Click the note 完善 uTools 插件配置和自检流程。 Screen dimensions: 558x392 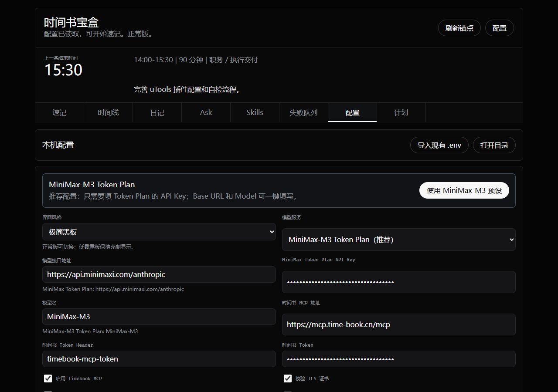click(x=187, y=90)
